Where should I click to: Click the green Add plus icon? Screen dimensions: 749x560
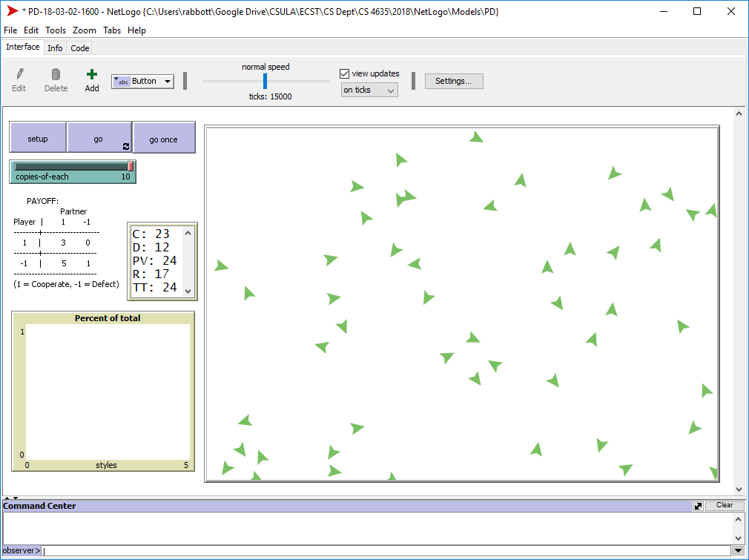click(92, 74)
